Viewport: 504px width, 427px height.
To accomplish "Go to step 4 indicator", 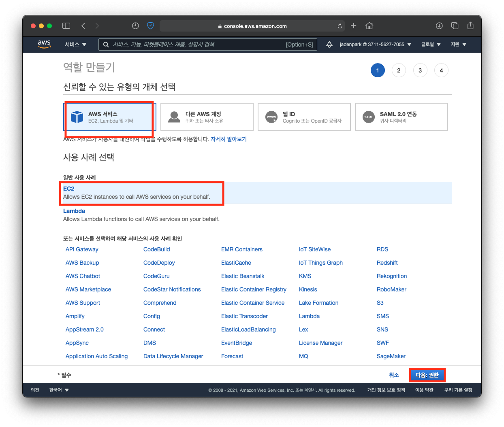I will 441,70.
